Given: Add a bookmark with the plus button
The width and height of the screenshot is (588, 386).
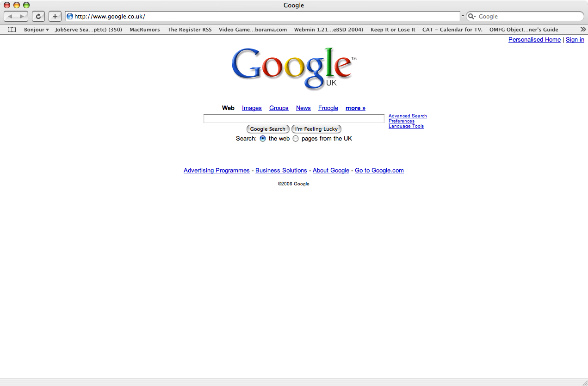Looking at the screenshot, I should pos(55,16).
